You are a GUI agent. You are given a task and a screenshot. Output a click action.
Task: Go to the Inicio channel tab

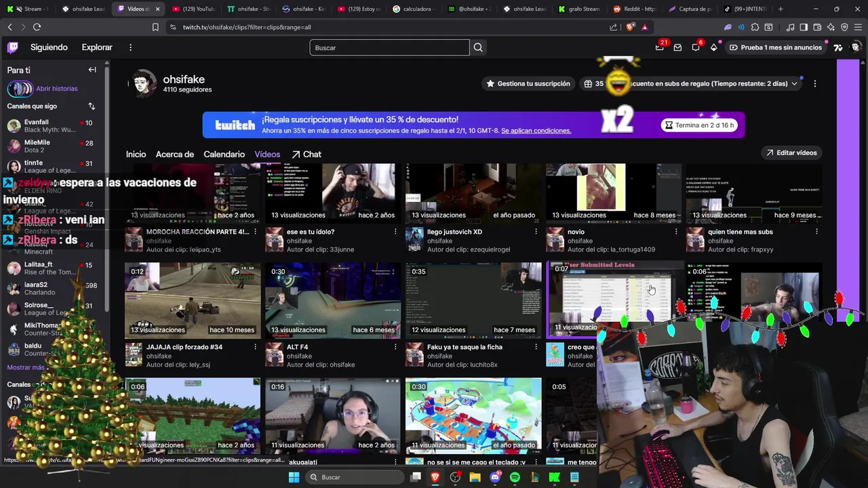click(136, 155)
